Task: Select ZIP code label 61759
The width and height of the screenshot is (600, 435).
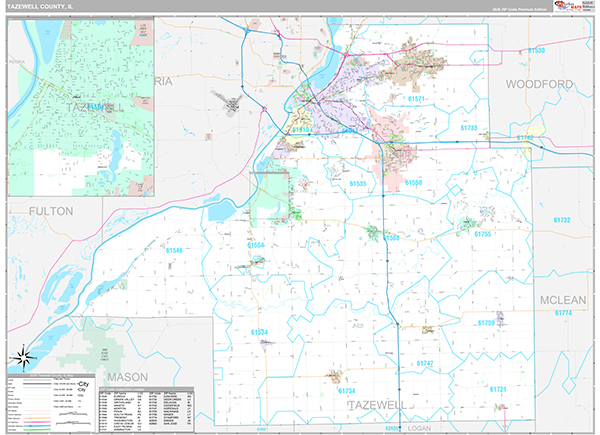Action: click(x=486, y=323)
